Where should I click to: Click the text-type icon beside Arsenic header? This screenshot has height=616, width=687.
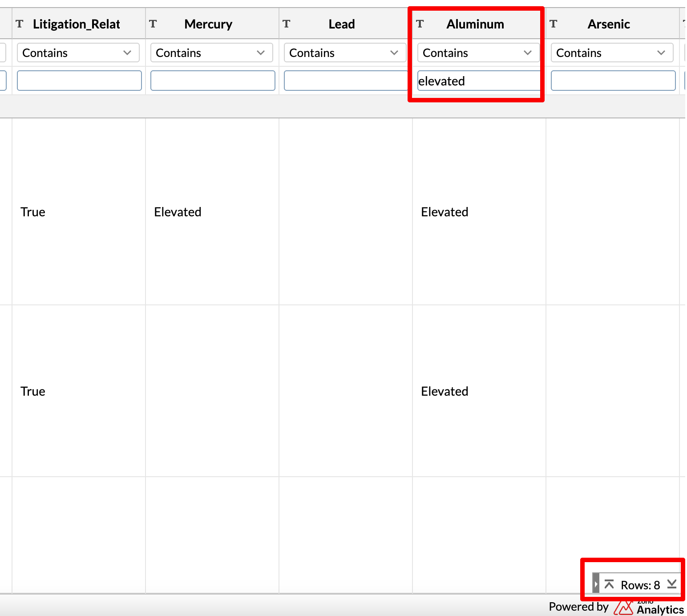click(554, 24)
